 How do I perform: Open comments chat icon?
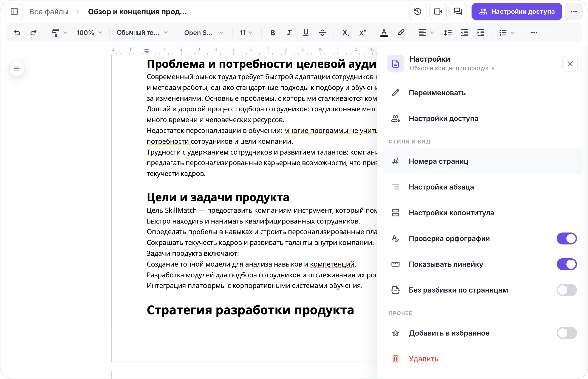tap(458, 11)
